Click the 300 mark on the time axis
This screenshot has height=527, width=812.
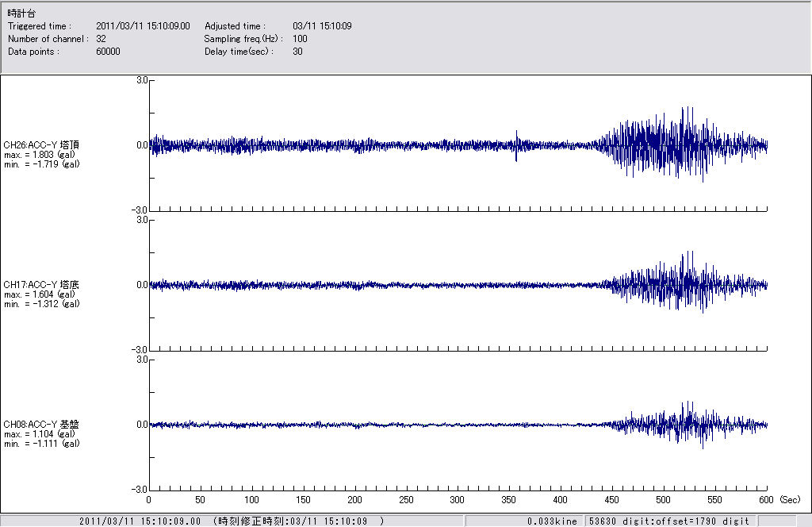[x=458, y=500]
